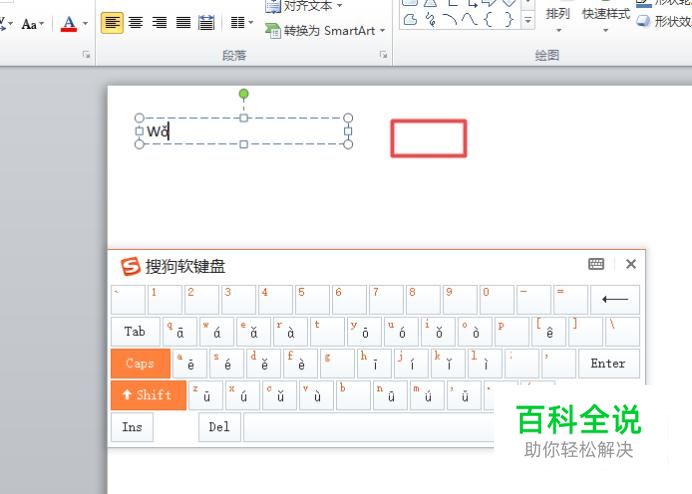
Task: Justify the paragraph text
Action: pyautogui.click(x=183, y=22)
